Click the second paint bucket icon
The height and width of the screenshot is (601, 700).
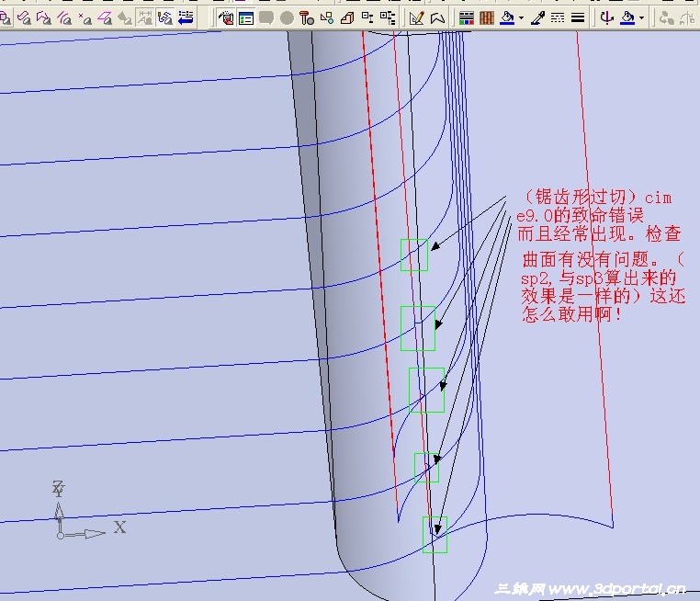(627, 17)
